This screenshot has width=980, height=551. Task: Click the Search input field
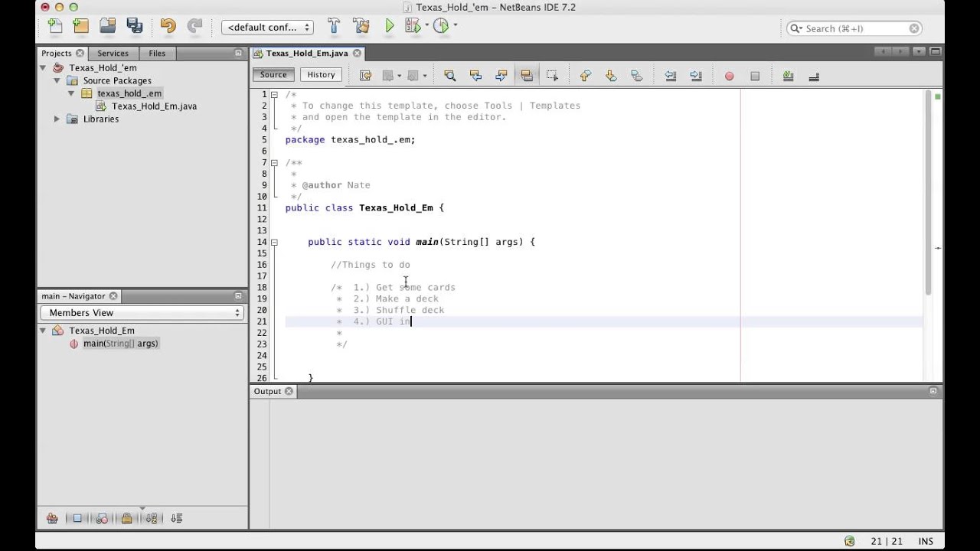tap(854, 28)
